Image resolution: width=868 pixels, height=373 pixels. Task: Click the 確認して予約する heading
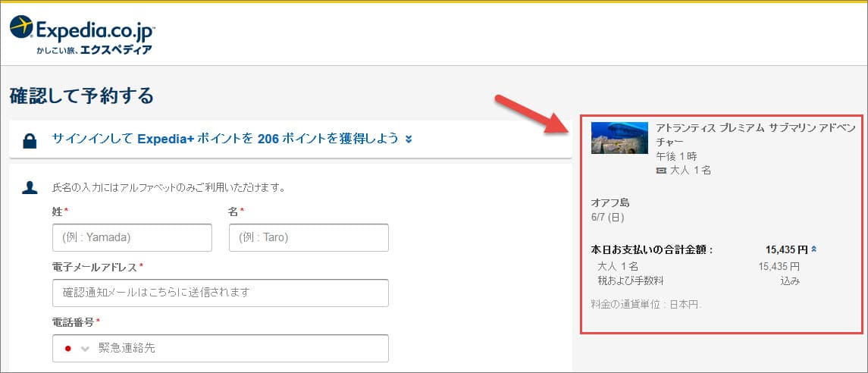click(x=81, y=96)
